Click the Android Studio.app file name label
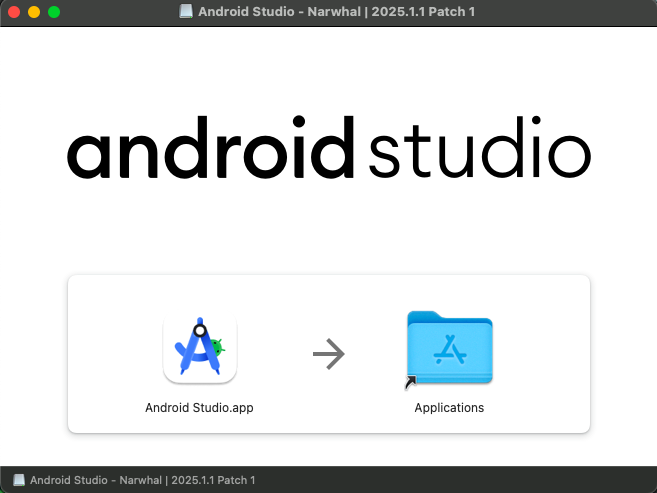The width and height of the screenshot is (657, 493). coord(199,408)
